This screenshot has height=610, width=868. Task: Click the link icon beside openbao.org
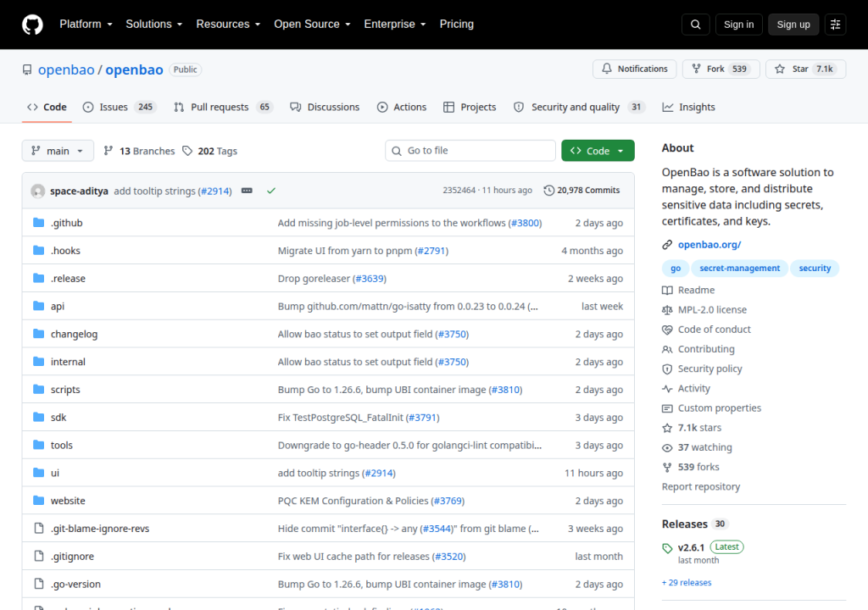[x=667, y=245]
